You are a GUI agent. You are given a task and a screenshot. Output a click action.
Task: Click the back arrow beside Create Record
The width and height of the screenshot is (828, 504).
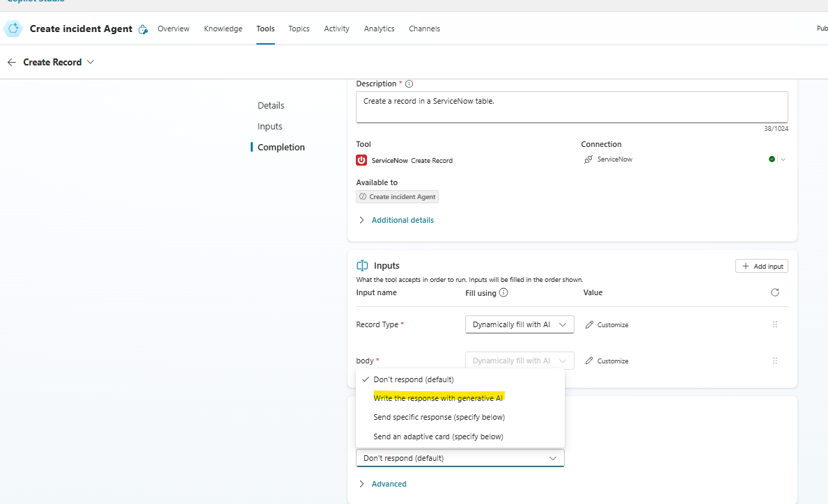[x=12, y=62]
